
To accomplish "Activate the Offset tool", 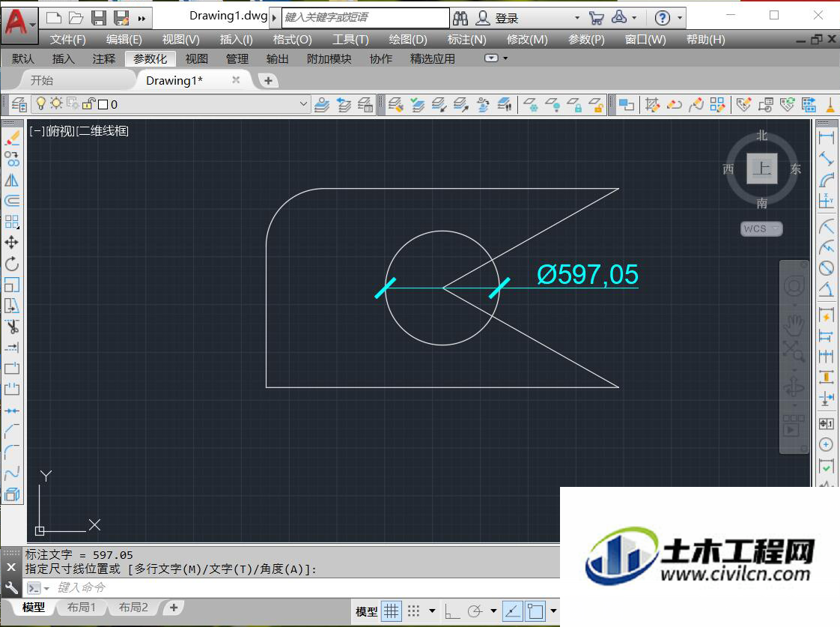I will (12, 201).
